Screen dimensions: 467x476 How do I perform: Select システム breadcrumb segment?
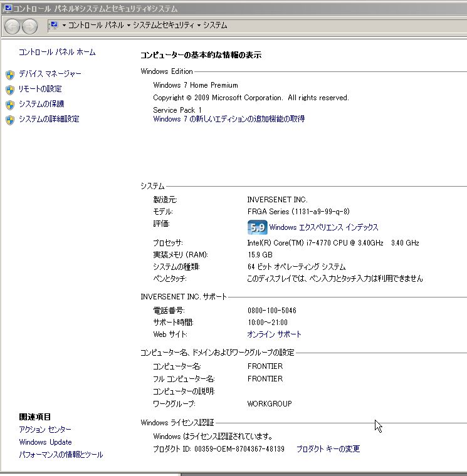[215, 25]
